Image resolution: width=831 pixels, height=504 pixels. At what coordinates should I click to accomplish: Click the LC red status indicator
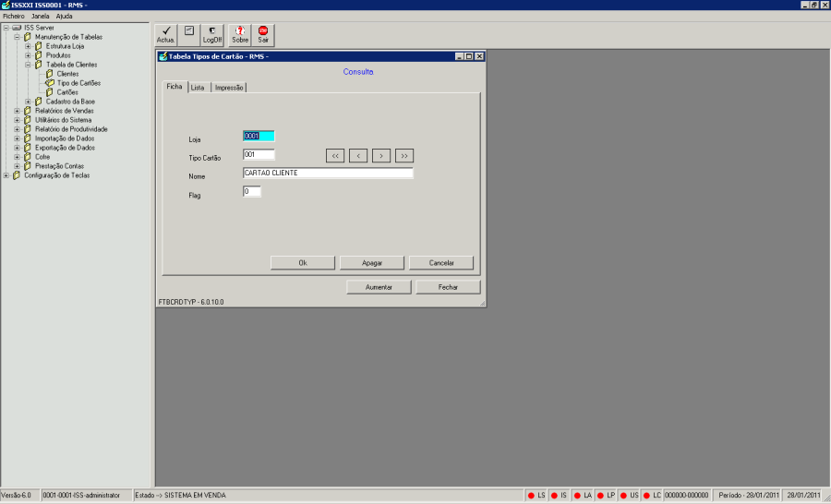(646, 496)
